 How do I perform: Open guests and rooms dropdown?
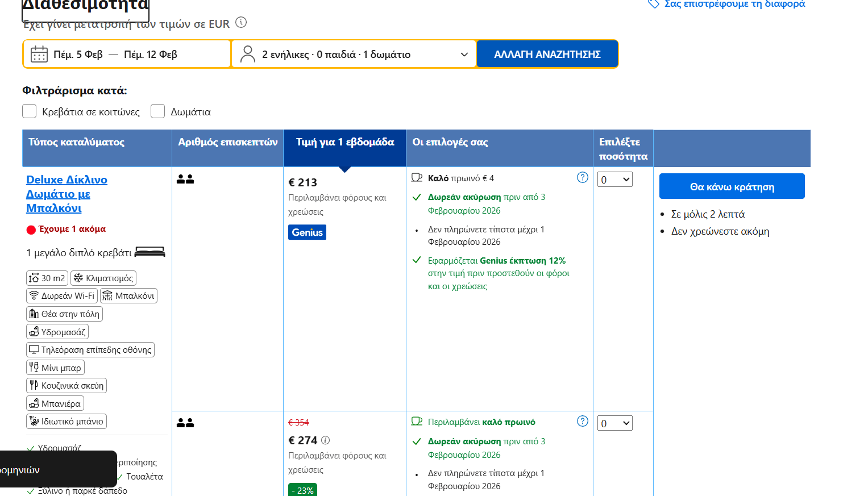354,55
